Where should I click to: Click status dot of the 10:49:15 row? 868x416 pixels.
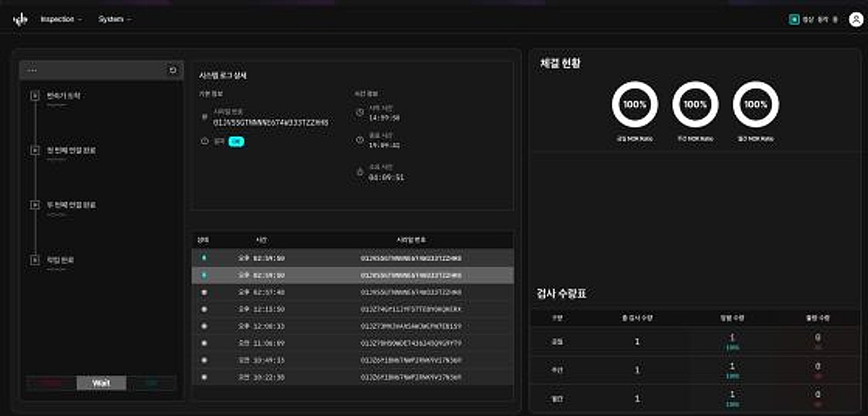203,360
